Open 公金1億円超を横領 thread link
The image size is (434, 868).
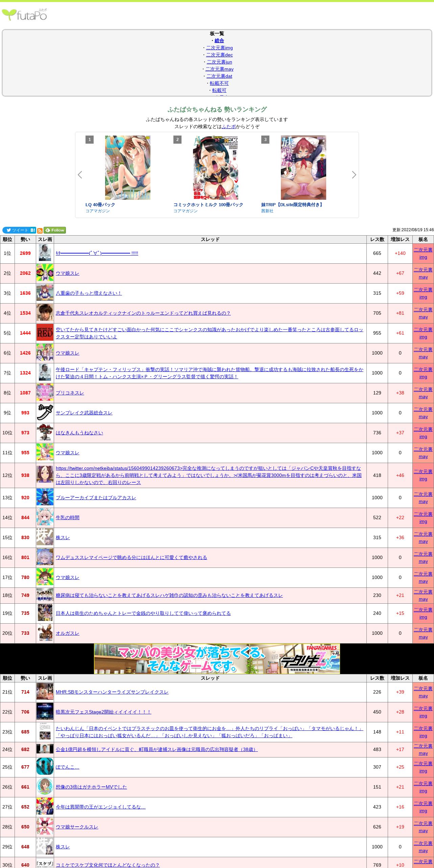157,749
